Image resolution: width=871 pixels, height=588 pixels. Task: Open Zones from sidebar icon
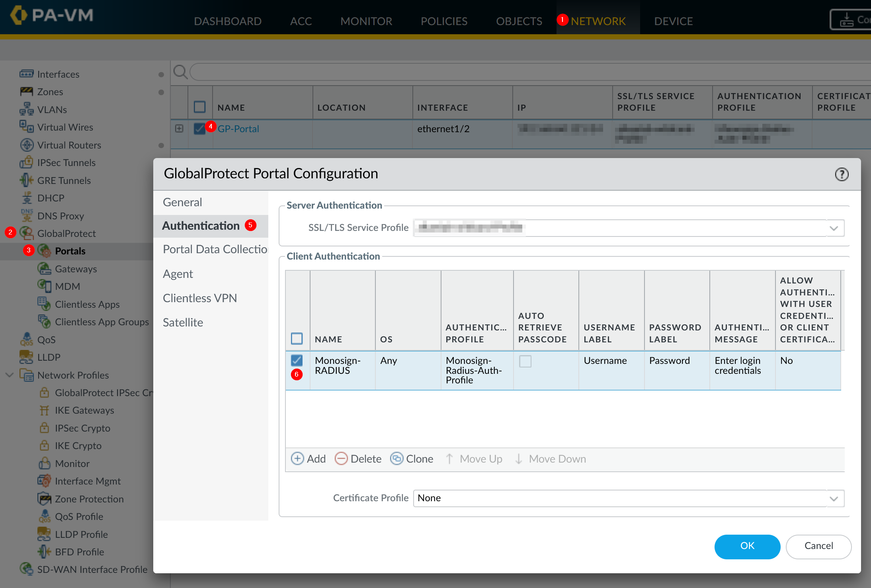pyautogui.click(x=26, y=92)
